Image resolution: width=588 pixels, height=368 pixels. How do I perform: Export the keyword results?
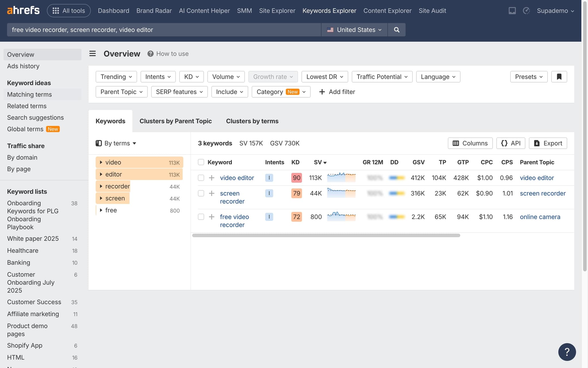(x=548, y=143)
